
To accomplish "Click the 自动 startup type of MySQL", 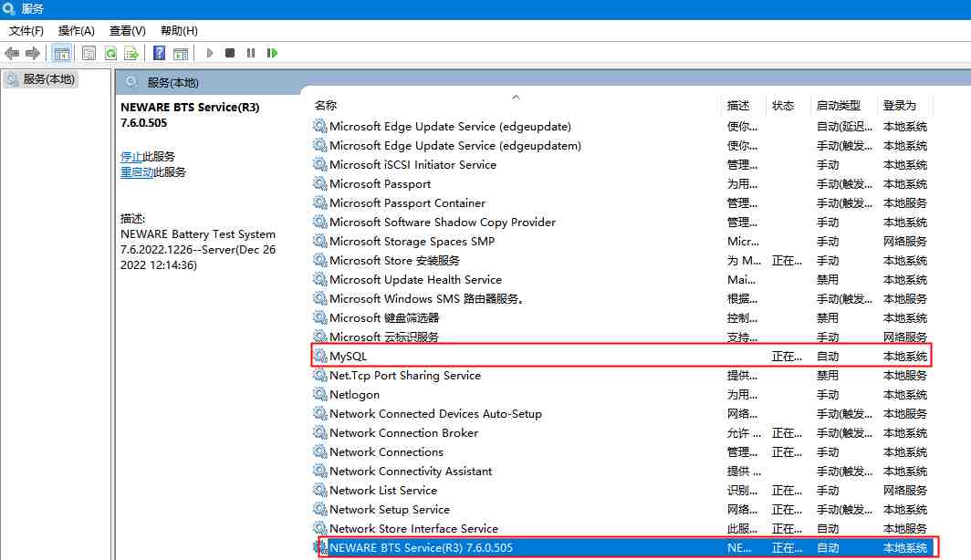I will (x=828, y=357).
